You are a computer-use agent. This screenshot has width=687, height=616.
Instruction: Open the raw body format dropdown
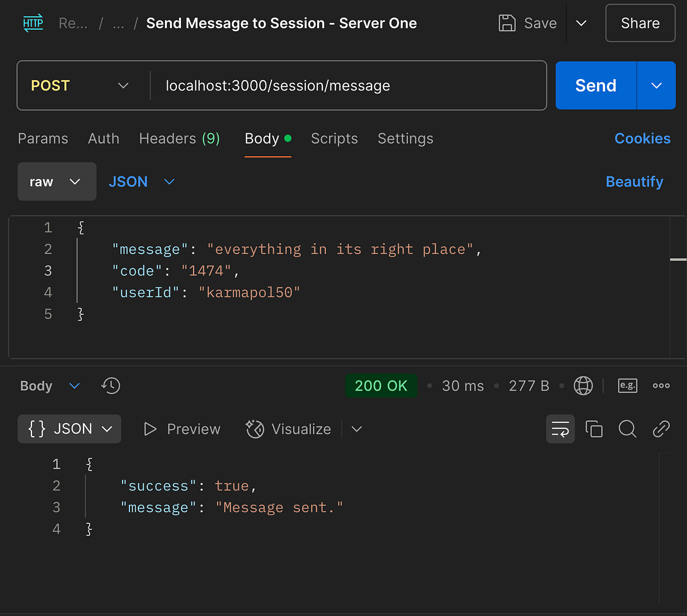(x=57, y=181)
